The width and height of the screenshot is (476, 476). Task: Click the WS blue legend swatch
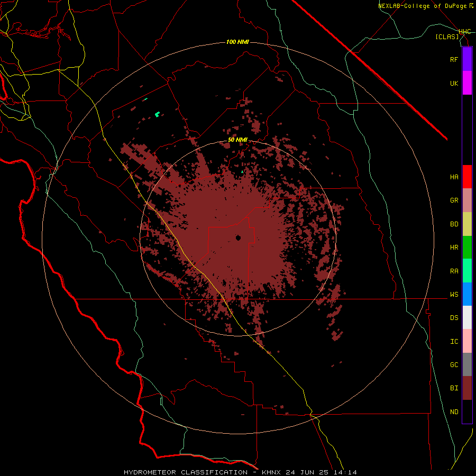(x=467, y=294)
